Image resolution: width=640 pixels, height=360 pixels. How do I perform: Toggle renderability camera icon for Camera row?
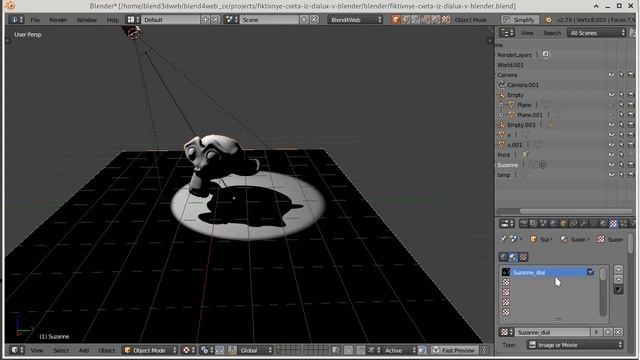631,75
